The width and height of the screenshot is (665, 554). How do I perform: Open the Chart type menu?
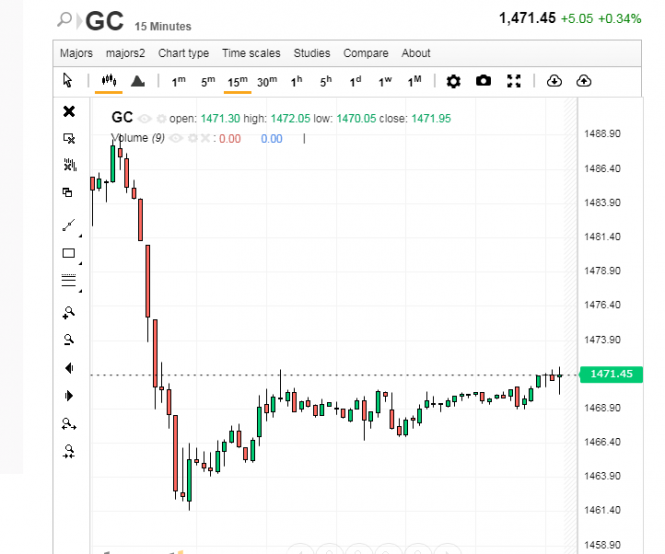tap(184, 53)
